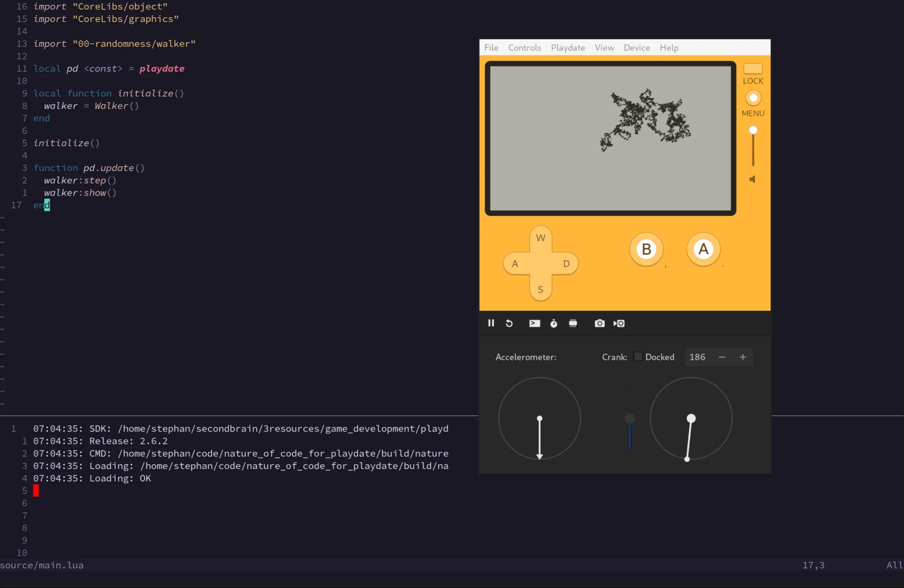Image resolution: width=904 pixels, height=588 pixels.
Task: Open the stopwatch profiler icon
Action: (x=553, y=323)
